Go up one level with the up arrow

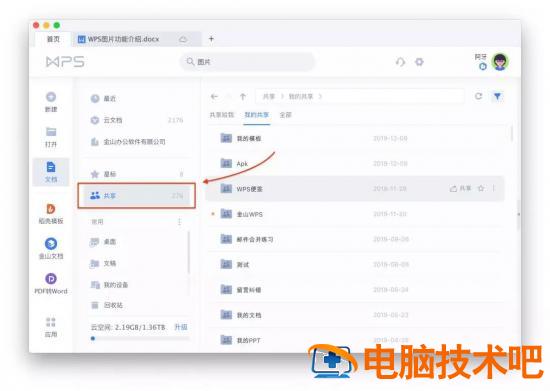point(243,96)
